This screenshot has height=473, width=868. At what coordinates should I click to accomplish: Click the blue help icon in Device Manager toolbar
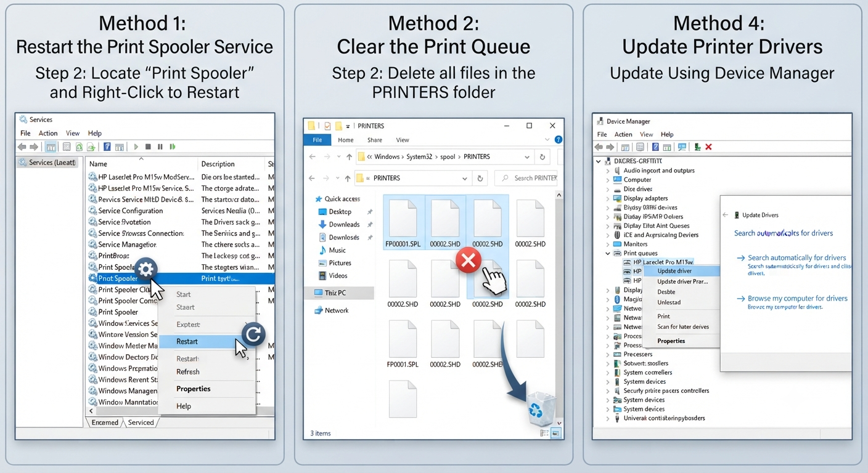(x=655, y=147)
